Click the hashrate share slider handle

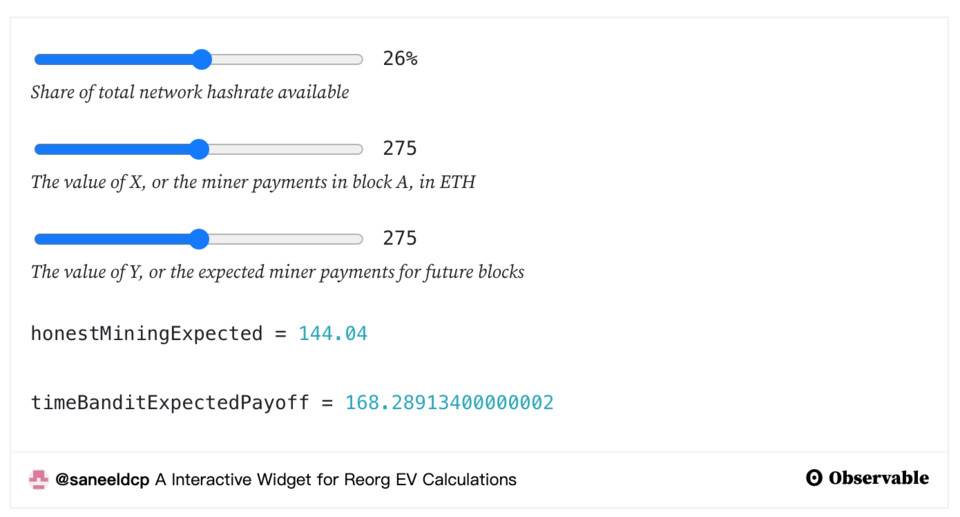point(201,59)
